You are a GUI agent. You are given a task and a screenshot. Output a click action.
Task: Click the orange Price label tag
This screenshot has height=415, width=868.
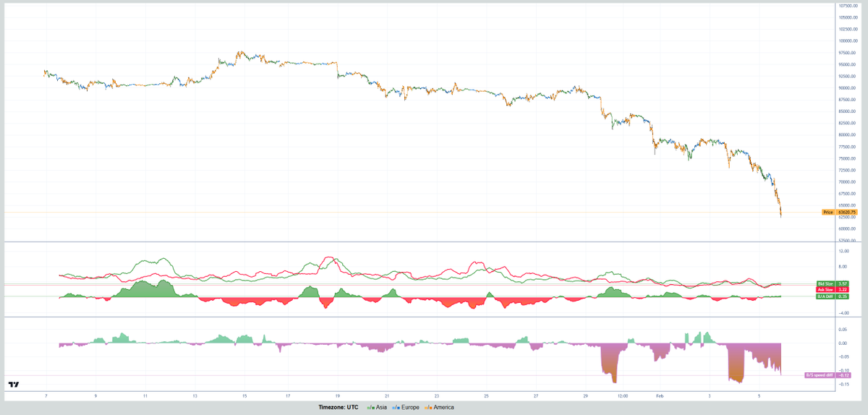coord(828,212)
